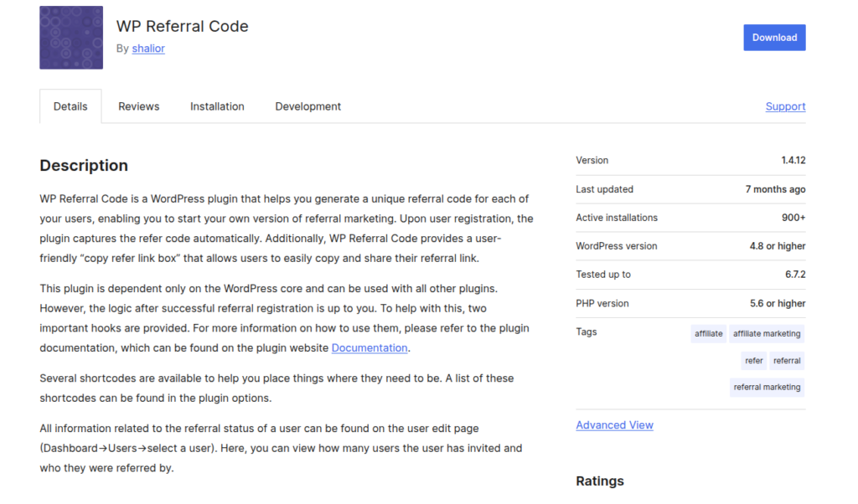The height and width of the screenshot is (504, 858).
Task: Click version value 1.4.12
Action: pos(793,161)
